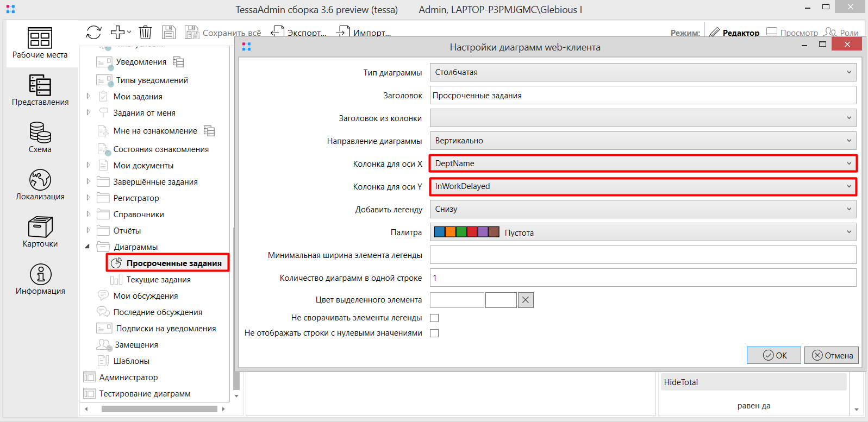Expand the Колонка для оси X dropdown
This screenshot has height=422, width=868.
[x=642, y=163]
